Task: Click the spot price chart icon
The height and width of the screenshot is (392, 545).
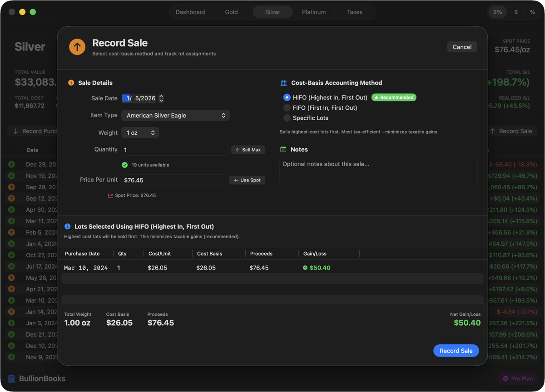Action: pos(110,196)
